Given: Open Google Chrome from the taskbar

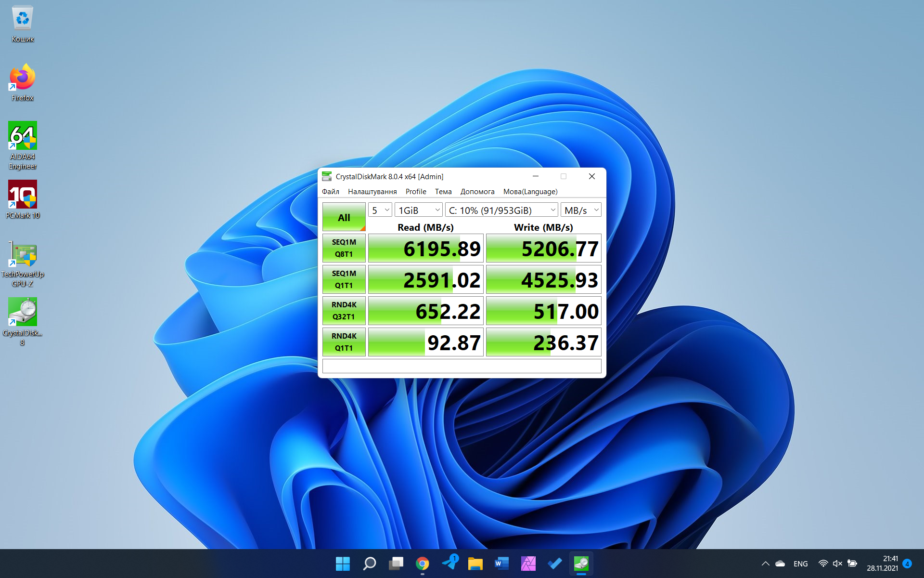Looking at the screenshot, I should (423, 564).
